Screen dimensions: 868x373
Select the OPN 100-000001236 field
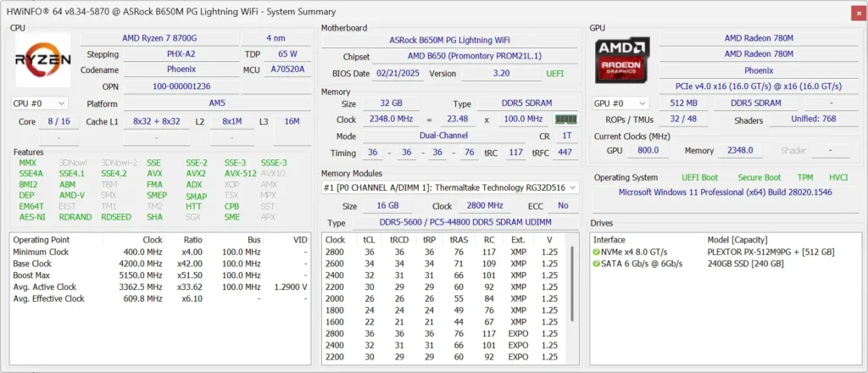[x=181, y=86]
